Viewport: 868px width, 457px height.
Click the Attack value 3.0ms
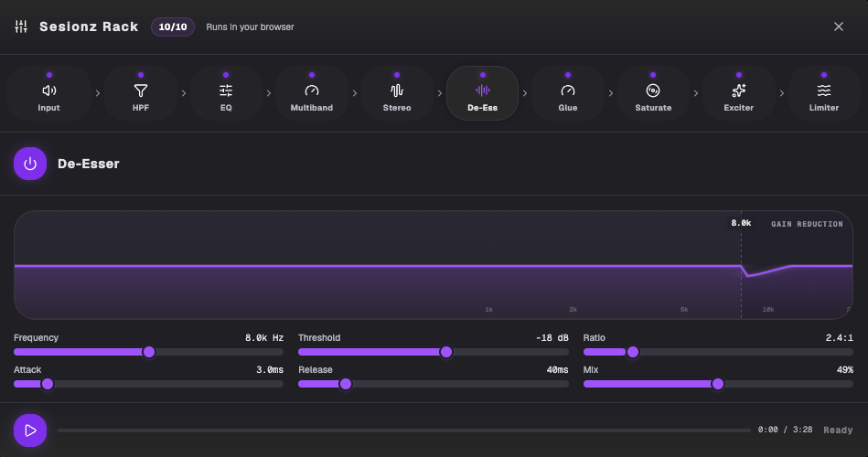[x=270, y=369]
